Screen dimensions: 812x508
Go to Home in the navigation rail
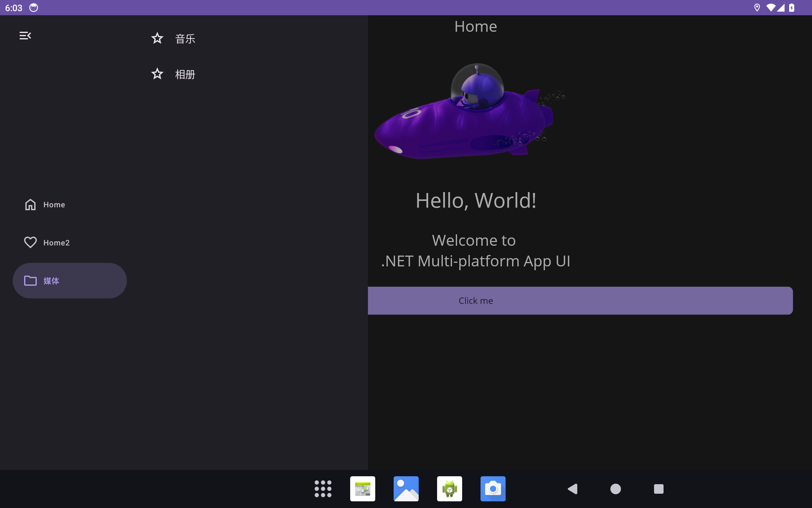click(x=70, y=204)
